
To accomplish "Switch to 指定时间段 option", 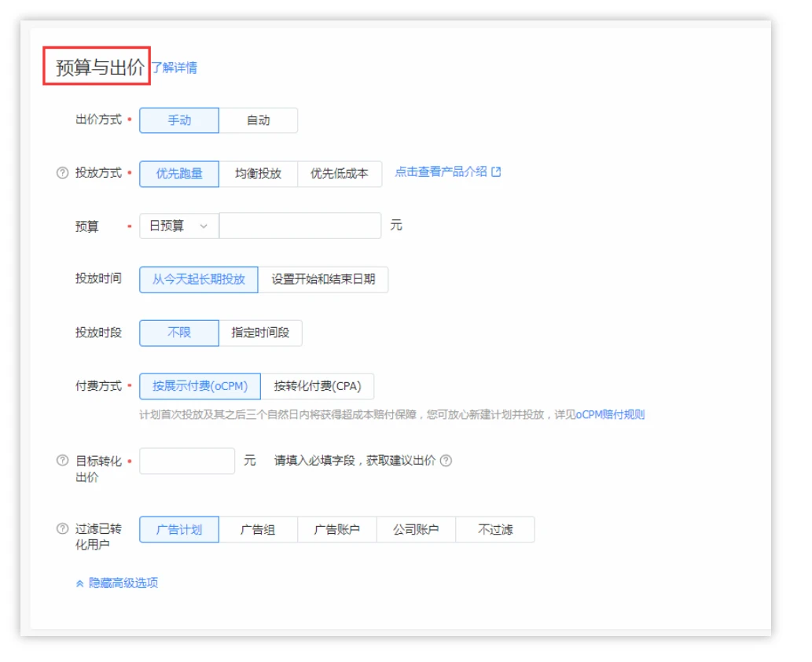I will coord(260,333).
